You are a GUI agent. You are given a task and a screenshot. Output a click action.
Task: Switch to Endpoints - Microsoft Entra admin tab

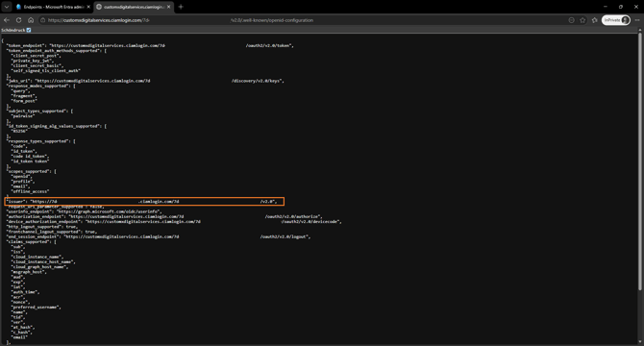(50, 7)
